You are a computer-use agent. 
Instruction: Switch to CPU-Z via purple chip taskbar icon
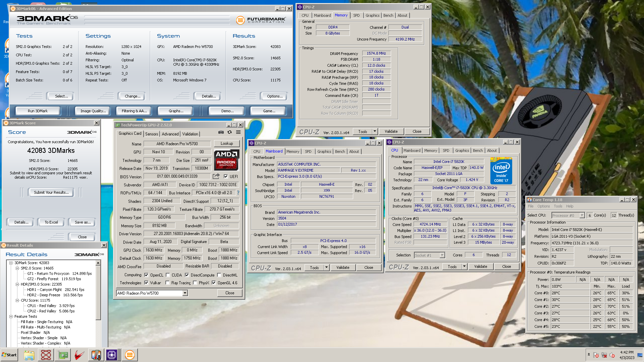tap(112, 355)
